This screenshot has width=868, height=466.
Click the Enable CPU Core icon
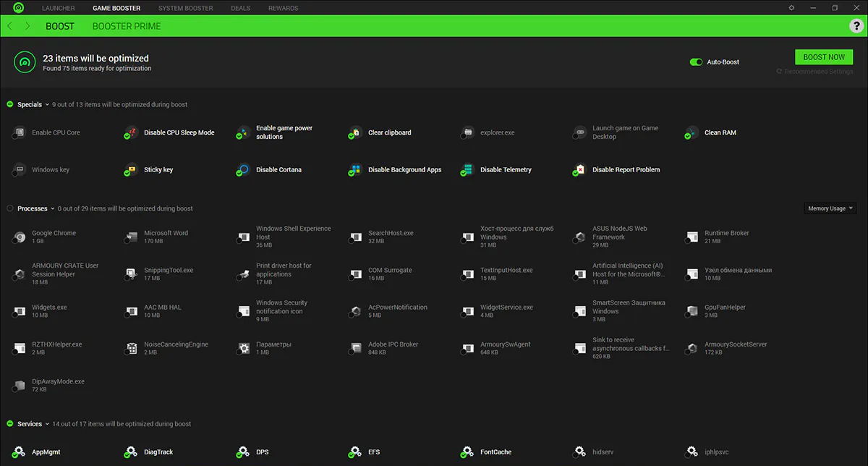19,132
